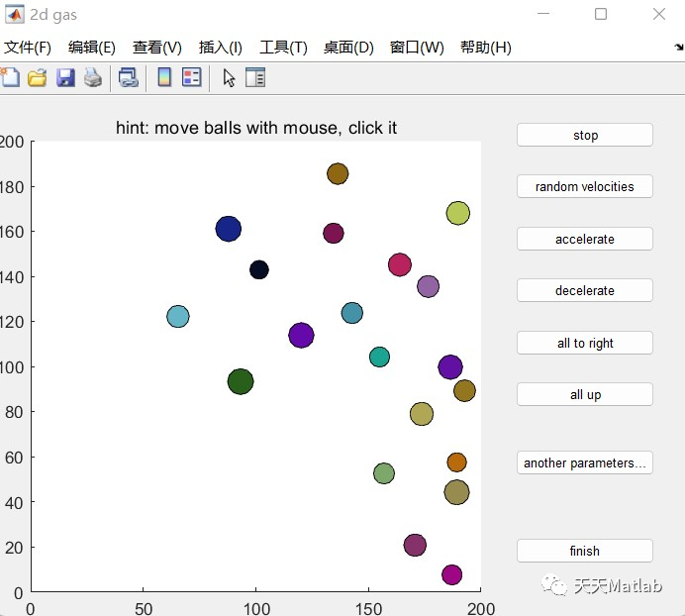
Task: Click the lavender purple ball
Action: 428,287
